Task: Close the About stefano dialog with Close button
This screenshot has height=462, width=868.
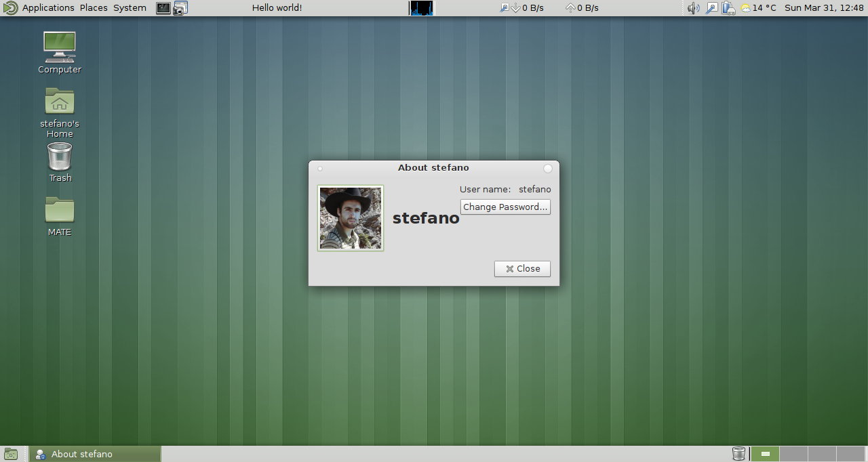Action: (x=522, y=269)
